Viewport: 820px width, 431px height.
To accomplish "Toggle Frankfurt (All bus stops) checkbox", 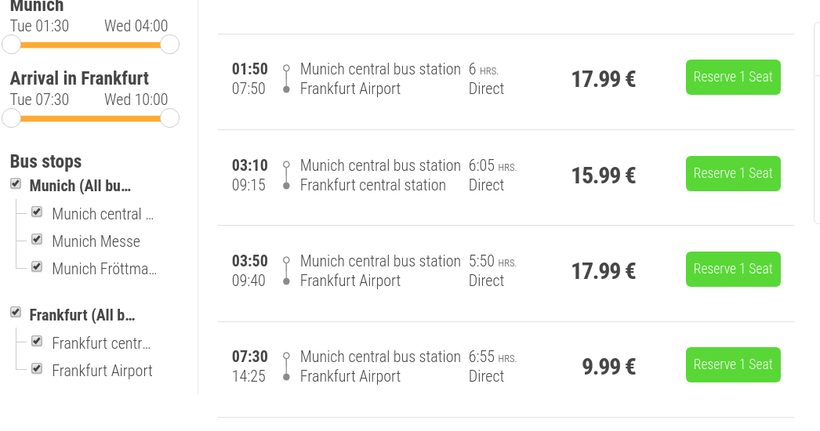I will click(16, 313).
